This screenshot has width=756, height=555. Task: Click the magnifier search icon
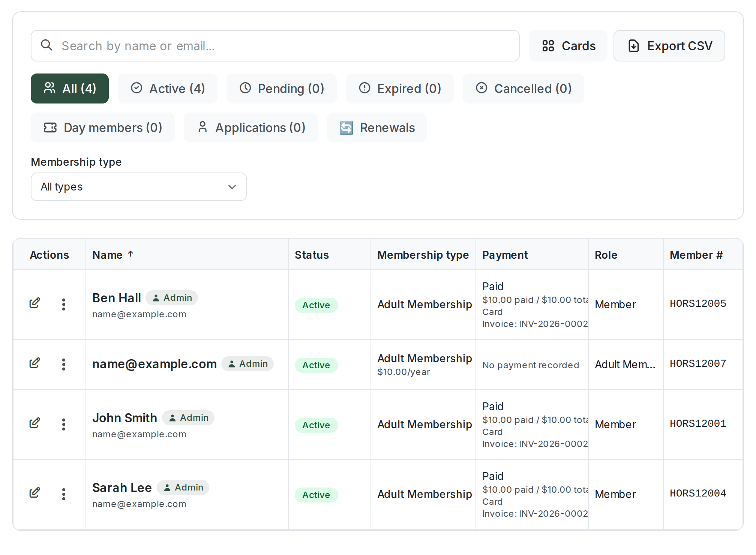coord(46,45)
